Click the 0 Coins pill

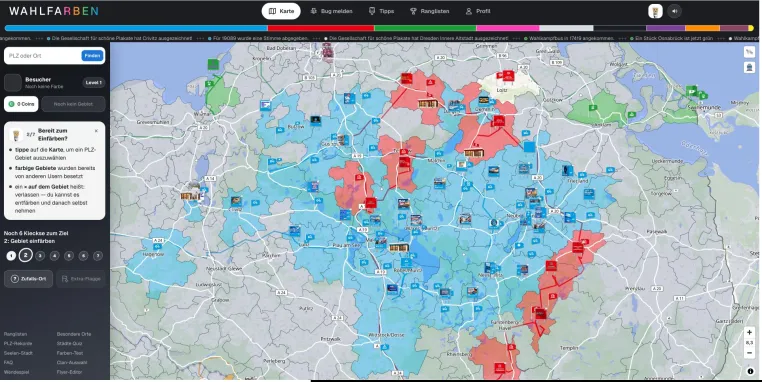[x=21, y=104]
